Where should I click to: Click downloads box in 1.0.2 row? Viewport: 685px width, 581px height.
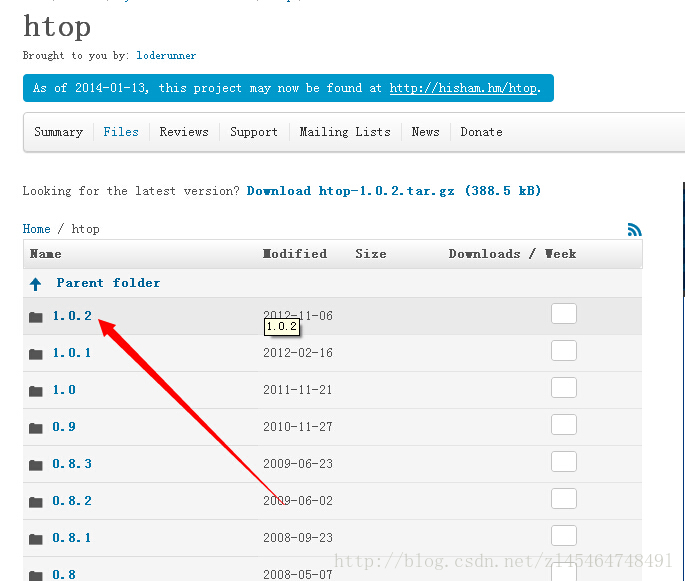[x=564, y=314]
